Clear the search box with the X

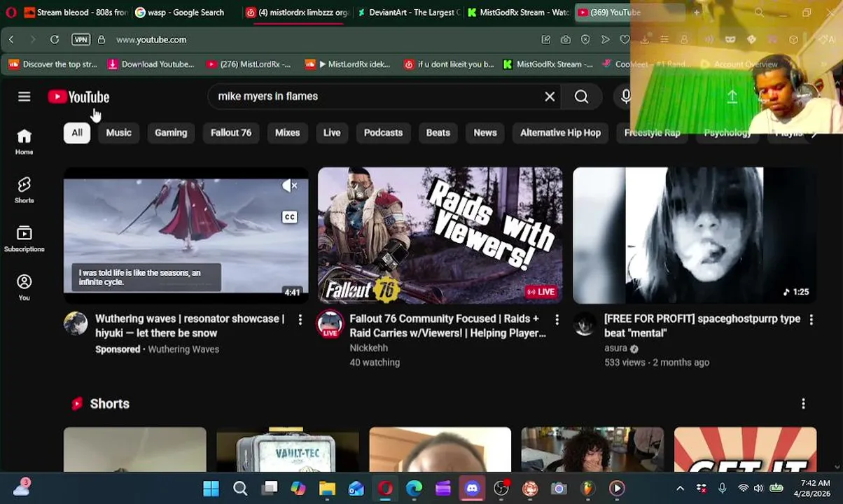coord(550,97)
